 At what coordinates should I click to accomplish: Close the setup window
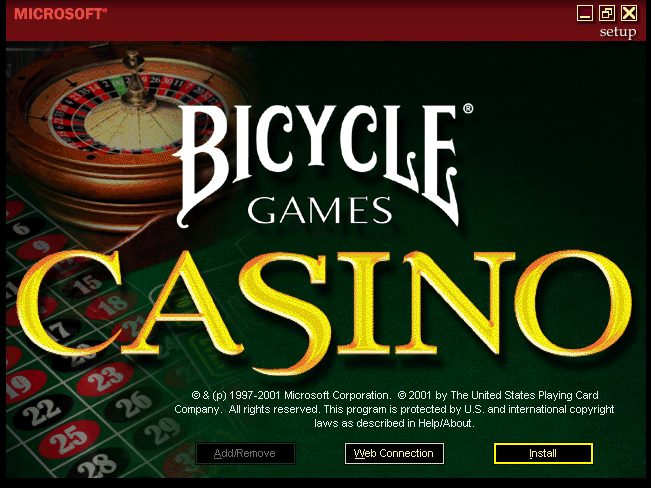tap(629, 13)
